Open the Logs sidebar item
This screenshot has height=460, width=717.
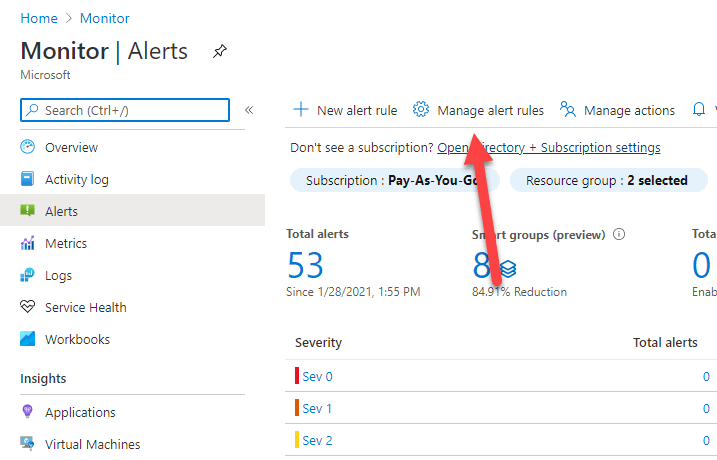58,275
